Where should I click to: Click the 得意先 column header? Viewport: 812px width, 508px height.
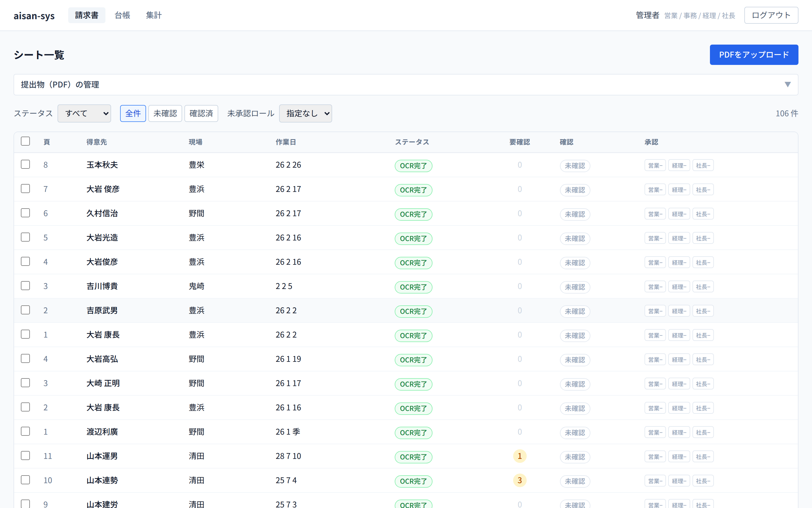tap(97, 142)
